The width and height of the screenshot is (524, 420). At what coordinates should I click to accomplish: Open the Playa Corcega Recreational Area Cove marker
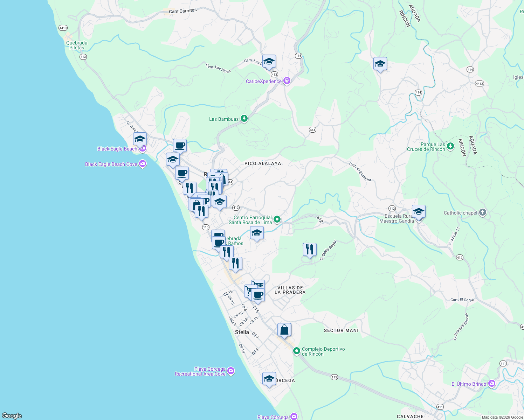point(231,370)
